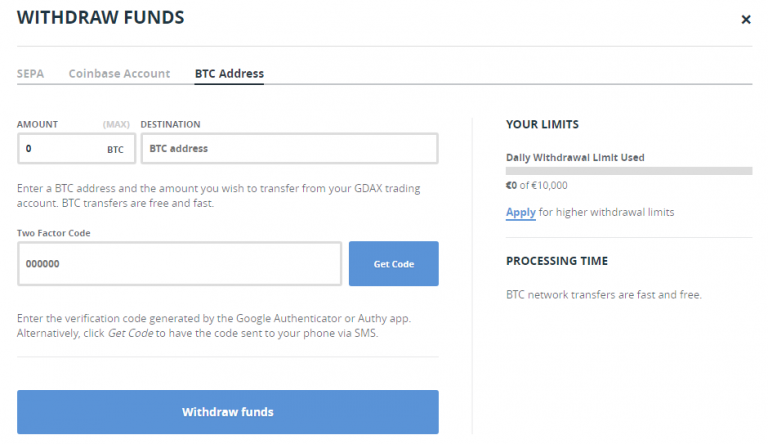Follow the Apply link for higher limits
768x444 pixels.
click(520, 212)
